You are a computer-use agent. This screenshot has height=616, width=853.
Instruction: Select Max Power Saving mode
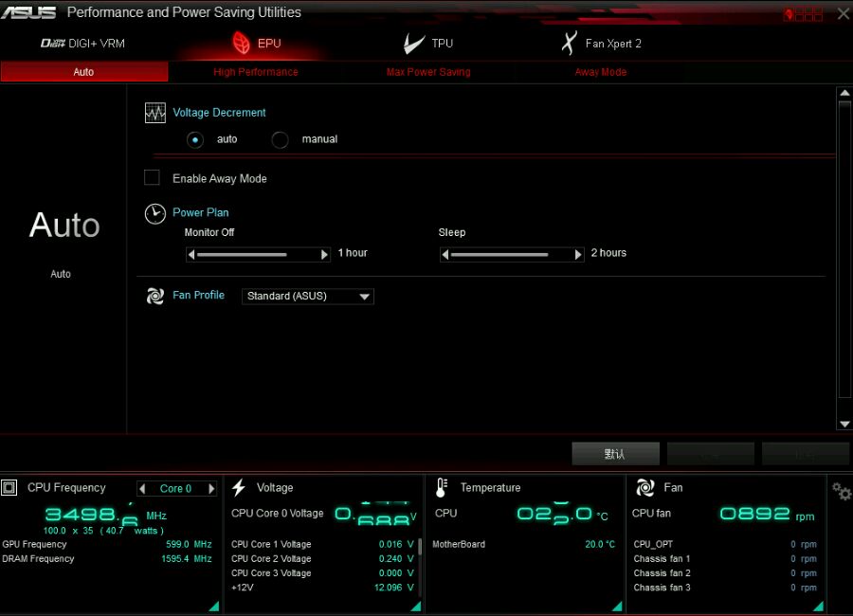[x=428, y=72]
